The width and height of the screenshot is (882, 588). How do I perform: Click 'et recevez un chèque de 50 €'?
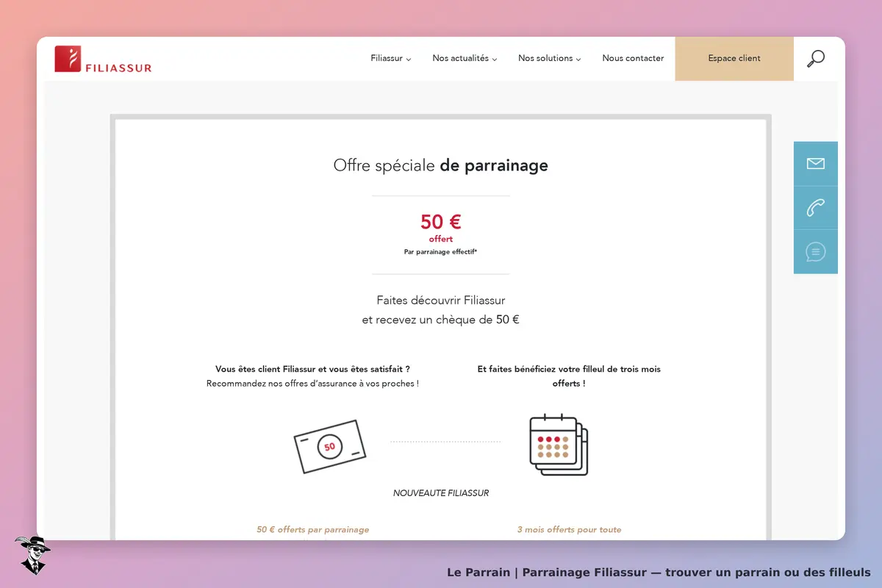(441, 320)
